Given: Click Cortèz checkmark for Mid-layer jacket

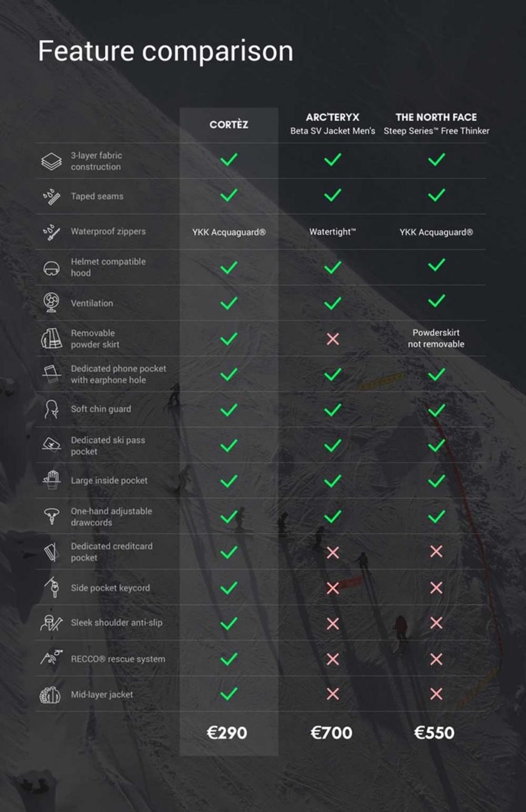Looking at the screenshot, I should point(229,694).
